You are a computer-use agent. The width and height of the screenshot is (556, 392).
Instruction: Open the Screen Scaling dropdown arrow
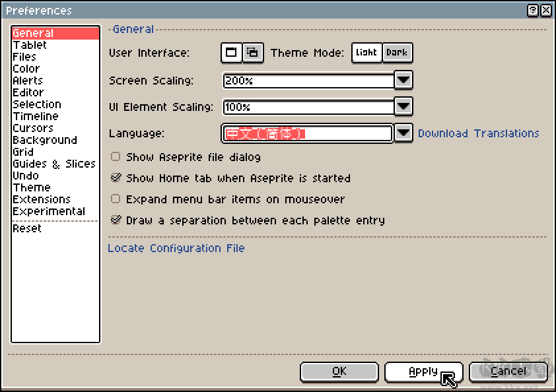point(403,80)
